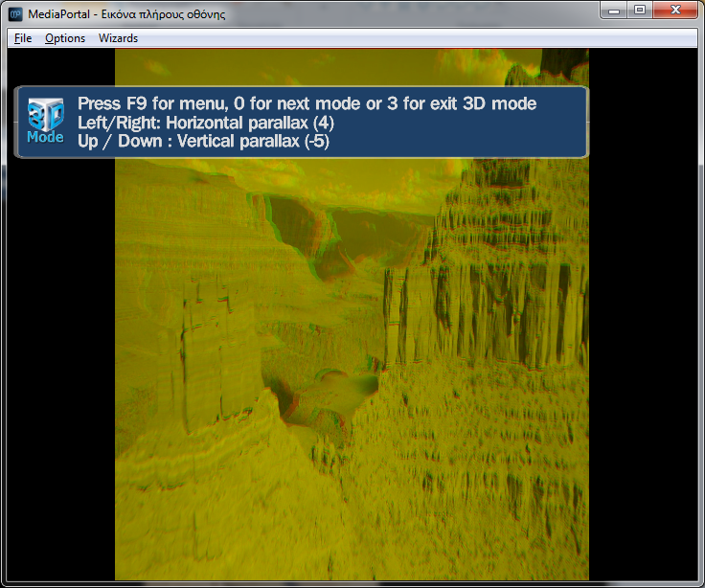This screenshot has height=588, width=705.
Task: Close the MediaPortal window
Action: click(x=675, y=11)
